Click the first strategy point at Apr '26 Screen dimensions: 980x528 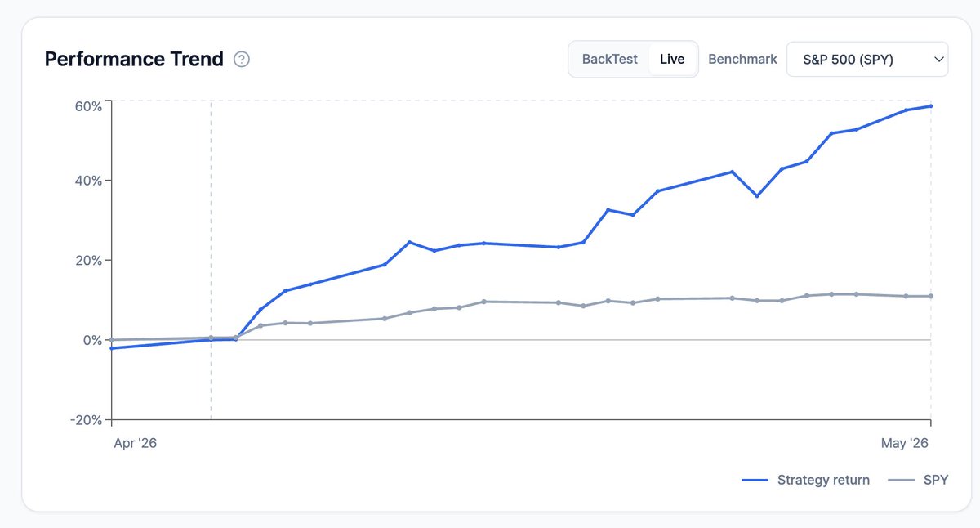tap(112, 348)
